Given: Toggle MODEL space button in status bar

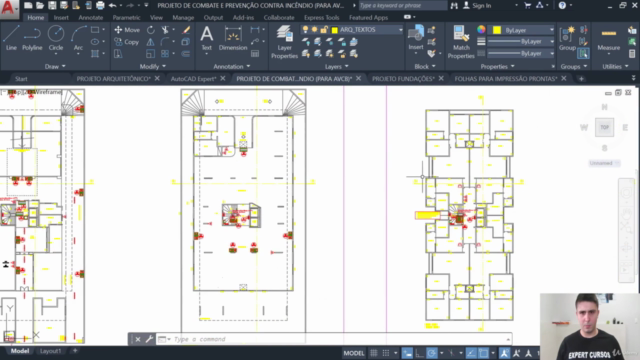Looking at the screenshot, I should [353, 353].
